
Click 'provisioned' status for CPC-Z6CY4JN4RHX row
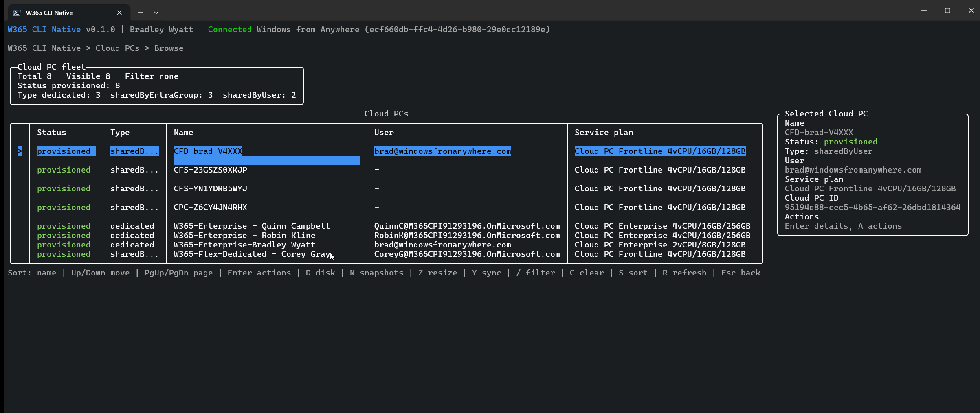point(64,208)
